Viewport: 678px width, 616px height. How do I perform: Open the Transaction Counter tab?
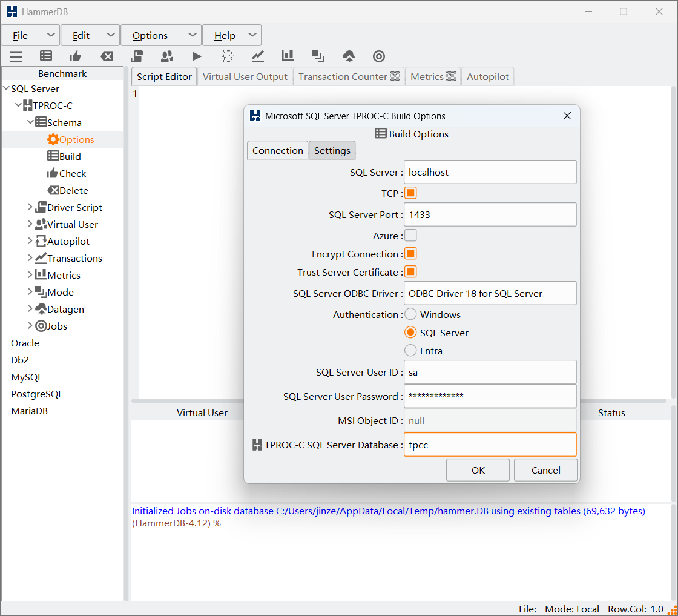[349, 76]
